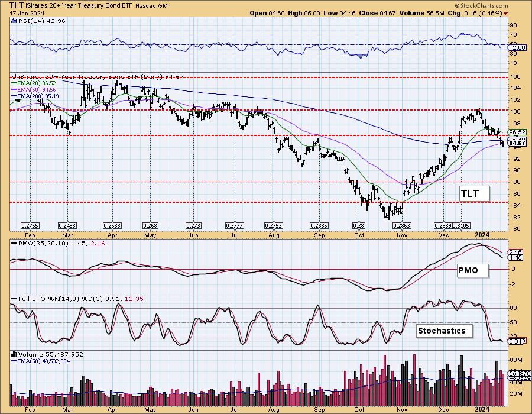Image resolution: width=532 pixels, height=414 pixels.
Task: Click the volume icon beside Volume 55,487,952
Action: [x=14, y=354]
